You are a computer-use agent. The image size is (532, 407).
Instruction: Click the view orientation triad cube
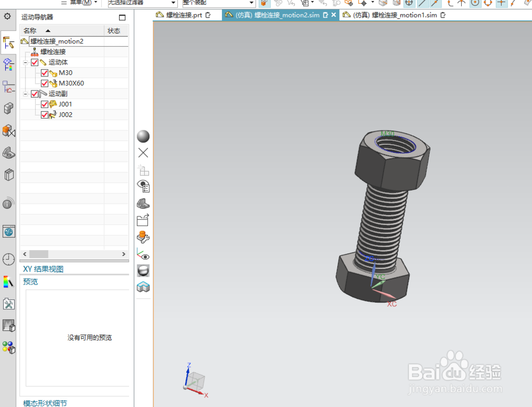pyautogui.click(x=195, y=380)
